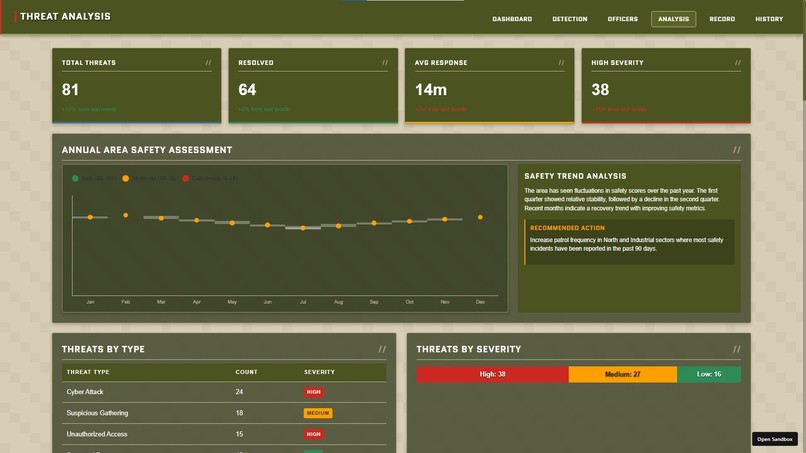
Task: Click the slash icon on Threats By Type panel
Action: [382, 349]
